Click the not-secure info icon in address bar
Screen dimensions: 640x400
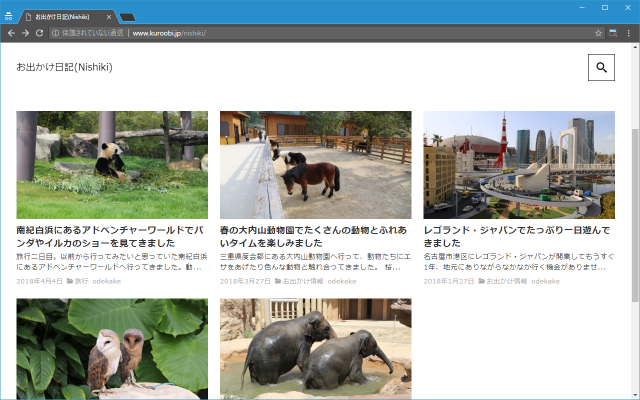coord(55,33)
